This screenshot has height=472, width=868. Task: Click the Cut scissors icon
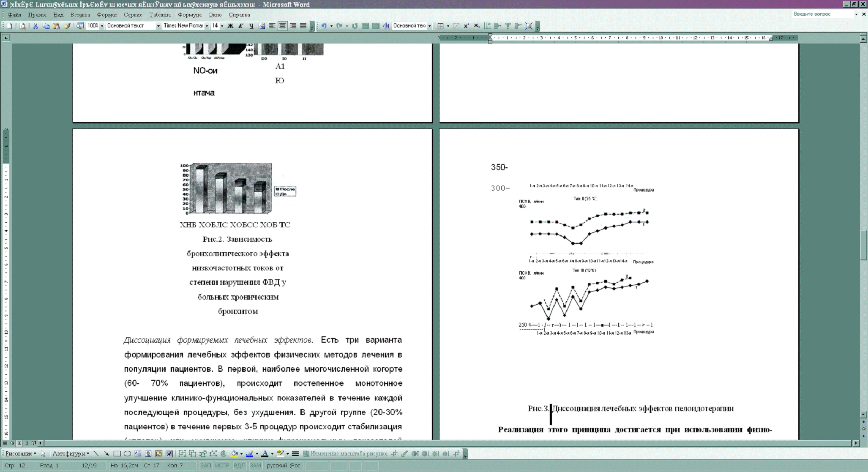(x=35, y=26)
